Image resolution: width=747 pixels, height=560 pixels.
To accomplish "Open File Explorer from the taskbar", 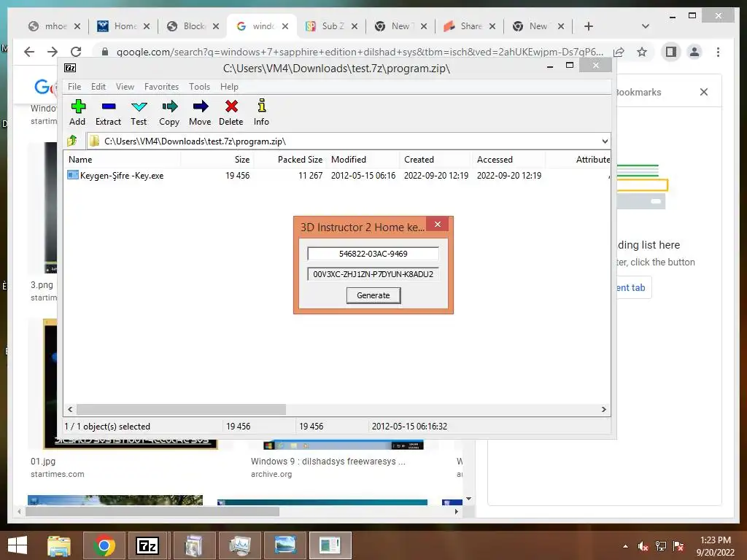I will coord(59,545).
